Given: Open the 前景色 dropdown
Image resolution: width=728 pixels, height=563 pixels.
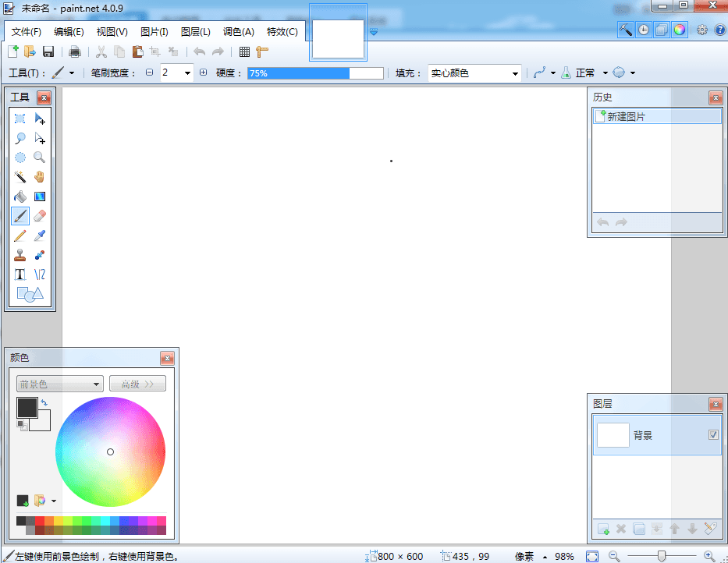Looking at the screenshot, I should pos(60,384).
